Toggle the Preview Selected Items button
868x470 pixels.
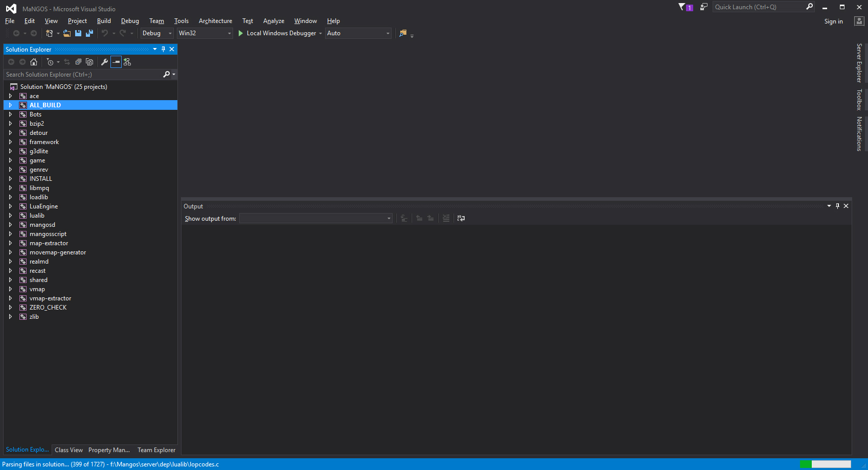pos(116,62)
